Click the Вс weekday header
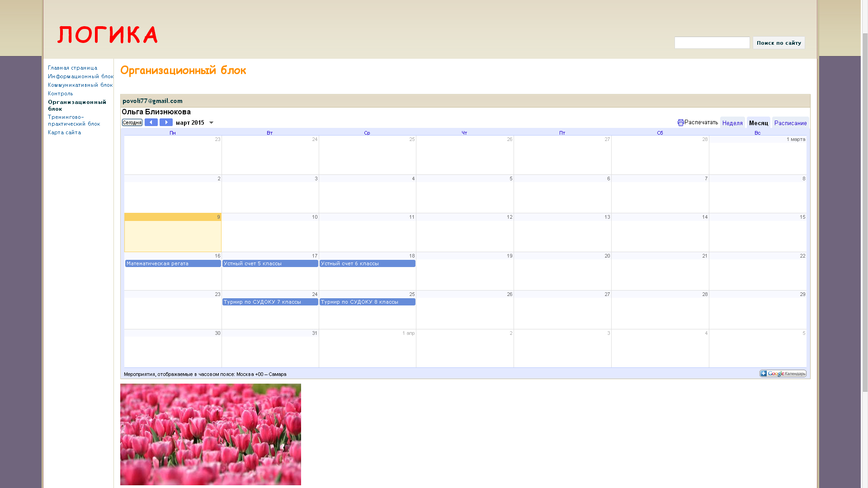868x488 pixels. [758, 133]
